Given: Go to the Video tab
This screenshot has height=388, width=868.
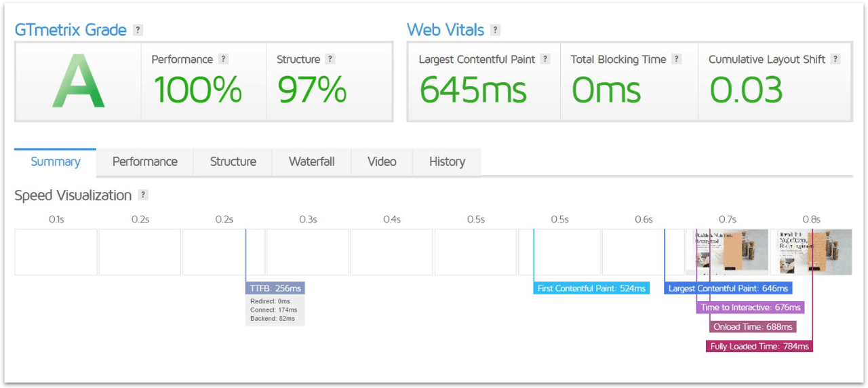Looking at the screenshot, I should (382, 162).
